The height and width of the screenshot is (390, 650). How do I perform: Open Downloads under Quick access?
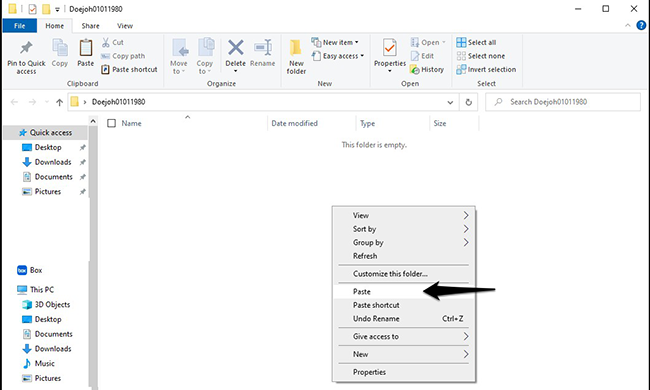click(53, 162)
